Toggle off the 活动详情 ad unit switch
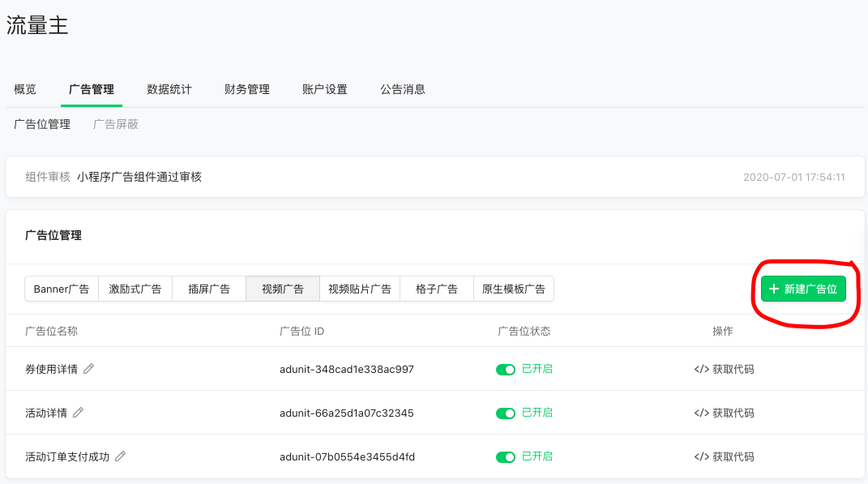This screenshot has height=484, width=868. (x=506, y=413)
